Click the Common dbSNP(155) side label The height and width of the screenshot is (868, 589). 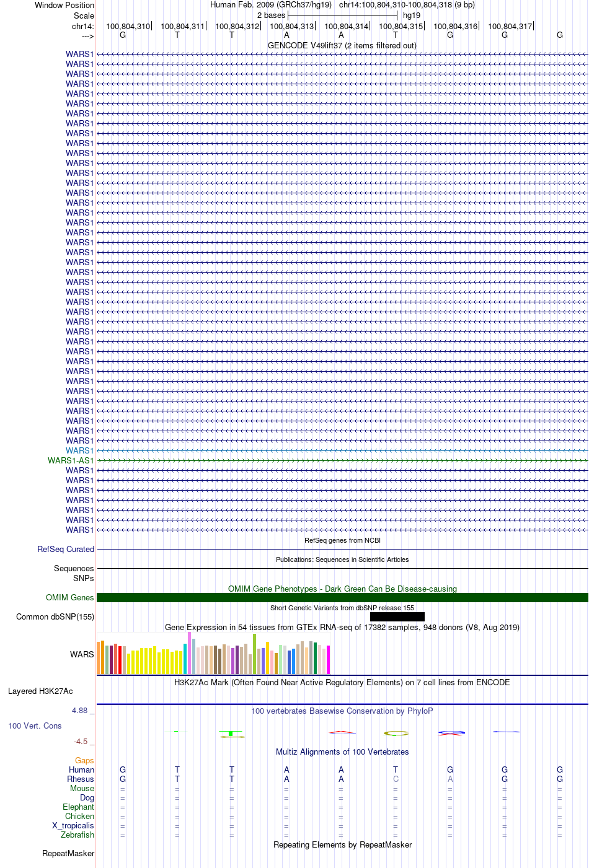coord(55,616)
